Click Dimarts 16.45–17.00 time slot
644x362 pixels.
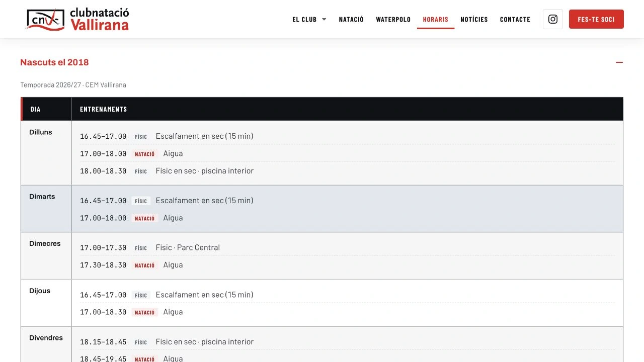[x=103, y=201]
